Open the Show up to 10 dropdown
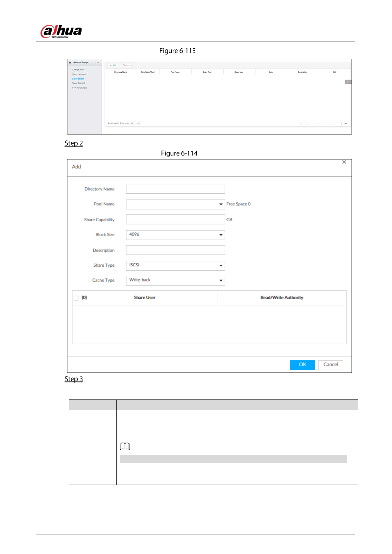Screen dimensions: 392x554 click(x=135, y=123)
